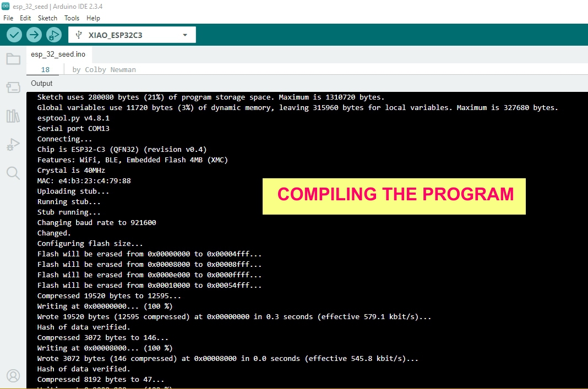Open the Edit menu
588x389 pixels.
point(25,18)
